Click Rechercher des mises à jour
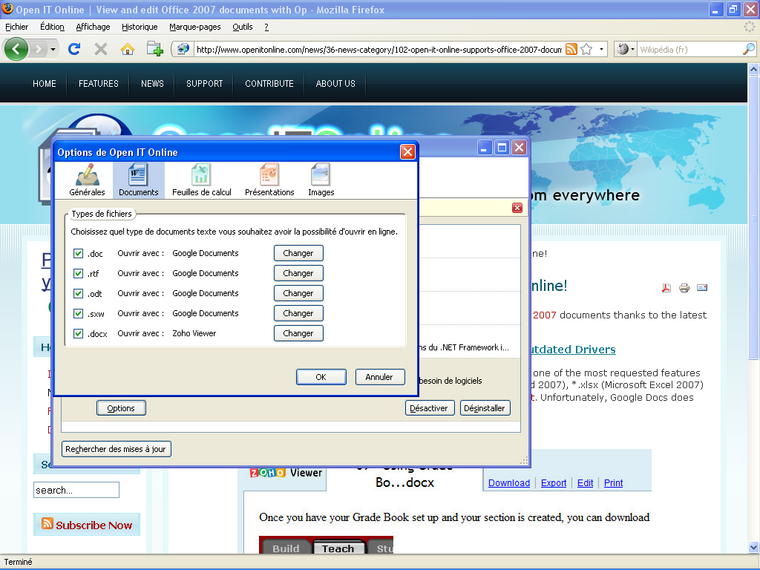Screen dimensions: 760x570 pos(116,449)
